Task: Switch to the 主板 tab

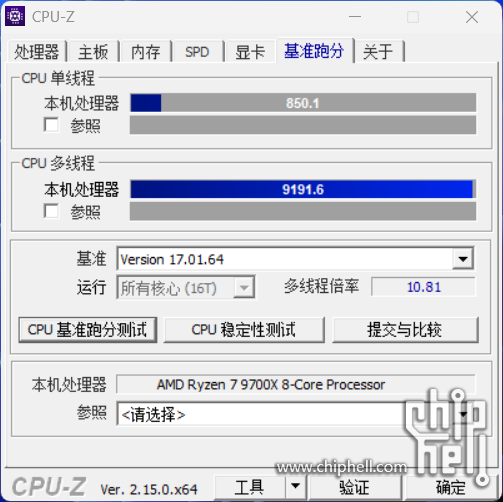Action: point(93,52)
